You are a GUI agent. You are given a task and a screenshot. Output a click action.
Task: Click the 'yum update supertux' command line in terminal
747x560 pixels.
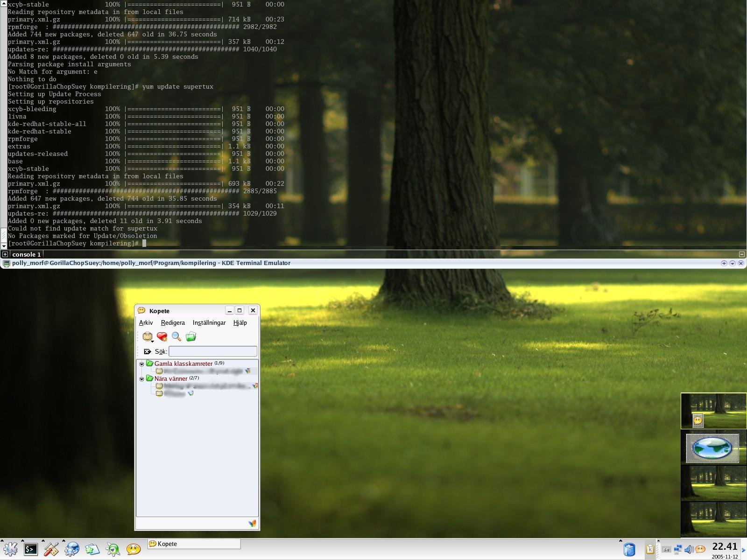point(177,87)
